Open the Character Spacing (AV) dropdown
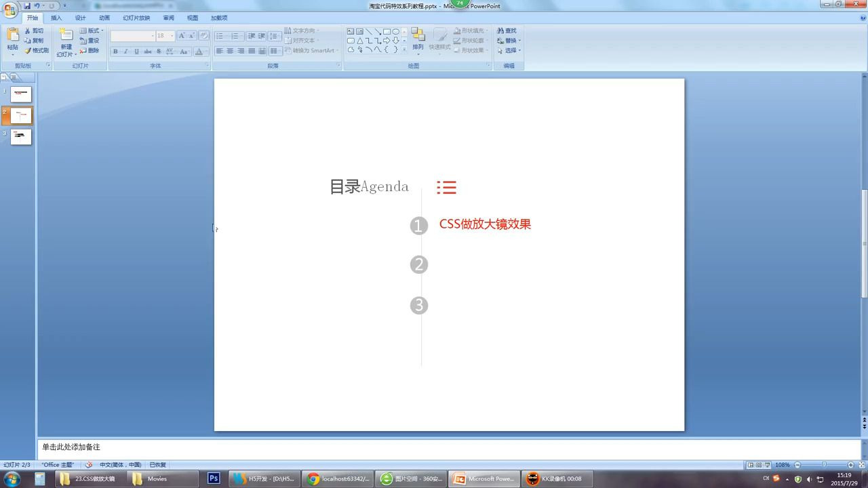The height and width of the screenshot is (488, 868). tap(170, 52)
